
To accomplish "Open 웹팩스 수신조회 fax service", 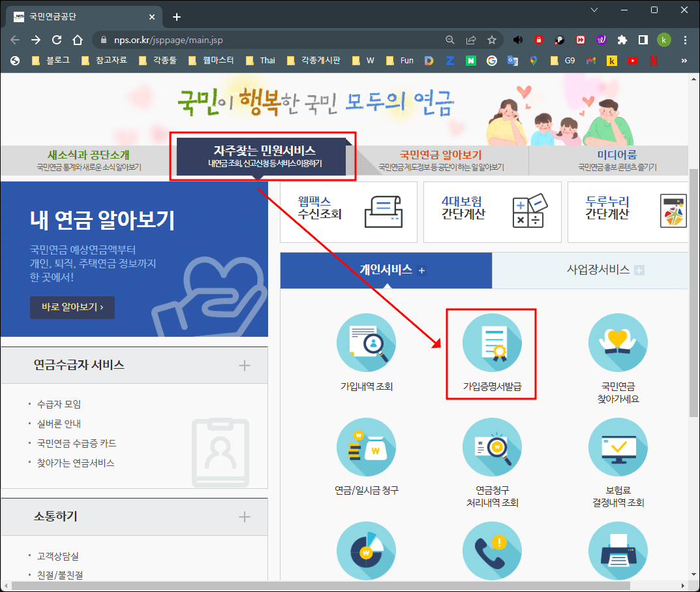I will (348, 212).
